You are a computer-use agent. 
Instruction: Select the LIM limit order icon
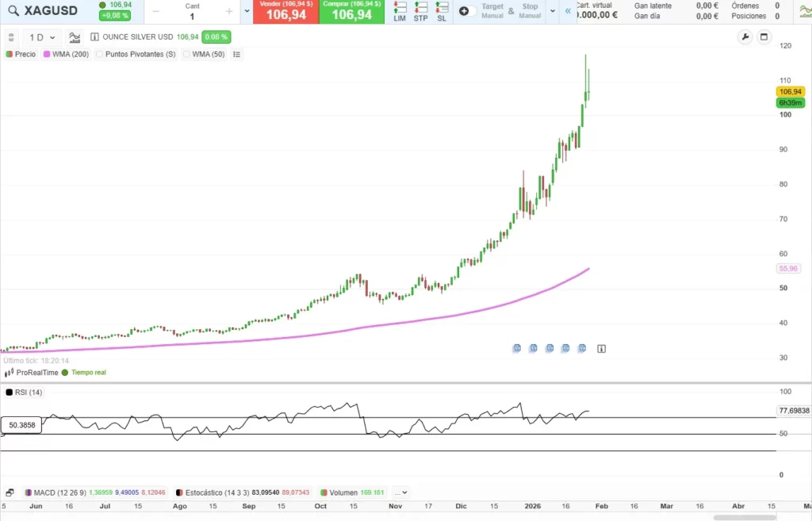click(x=400, y=12)
